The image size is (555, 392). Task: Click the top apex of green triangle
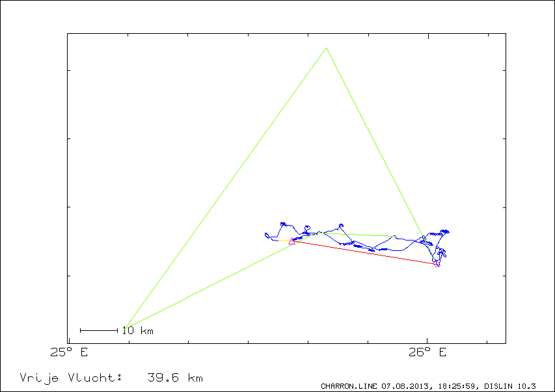pos(326,47)
